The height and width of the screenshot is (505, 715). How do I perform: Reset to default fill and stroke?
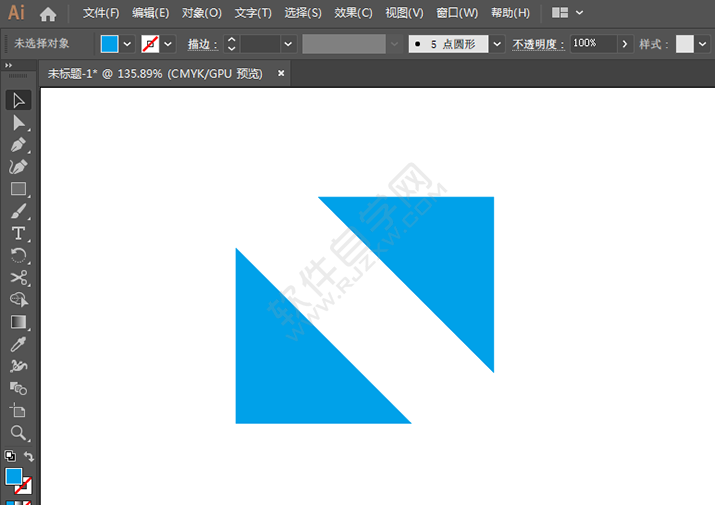(9, 457)
